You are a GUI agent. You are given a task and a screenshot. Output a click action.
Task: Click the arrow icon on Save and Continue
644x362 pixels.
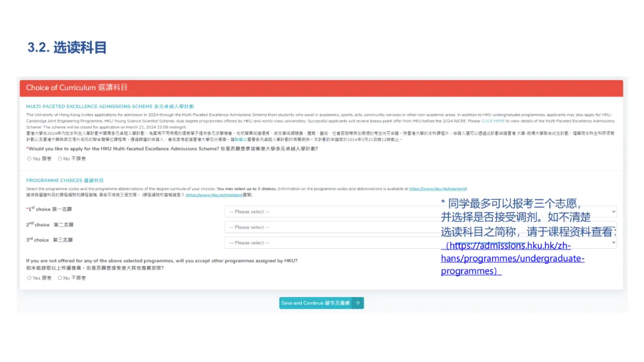357,303
